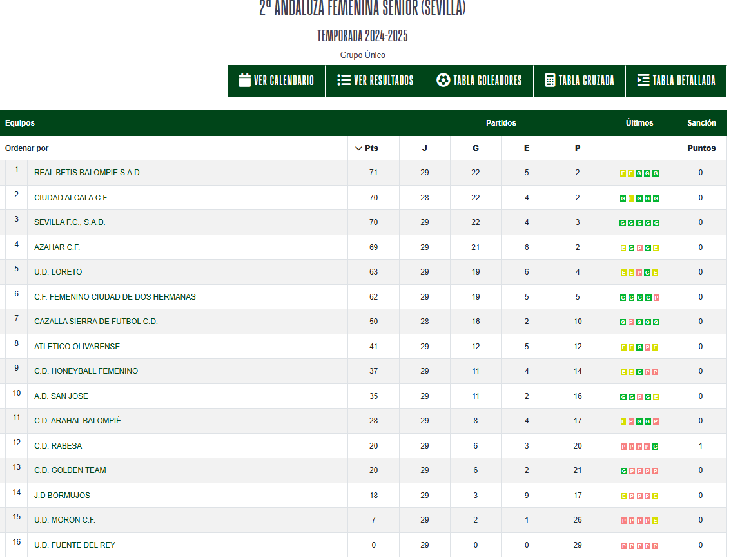The width and height of the screenshot is (731, 560).
Task: Click the last result badge for Ciudad Alcala
Action: pyautogui.click(x=656, y=199)
